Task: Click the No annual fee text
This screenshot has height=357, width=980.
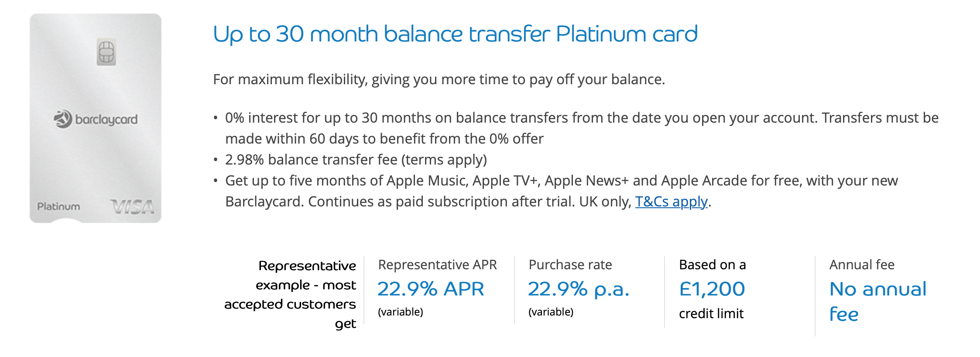Action: point(877,301)
